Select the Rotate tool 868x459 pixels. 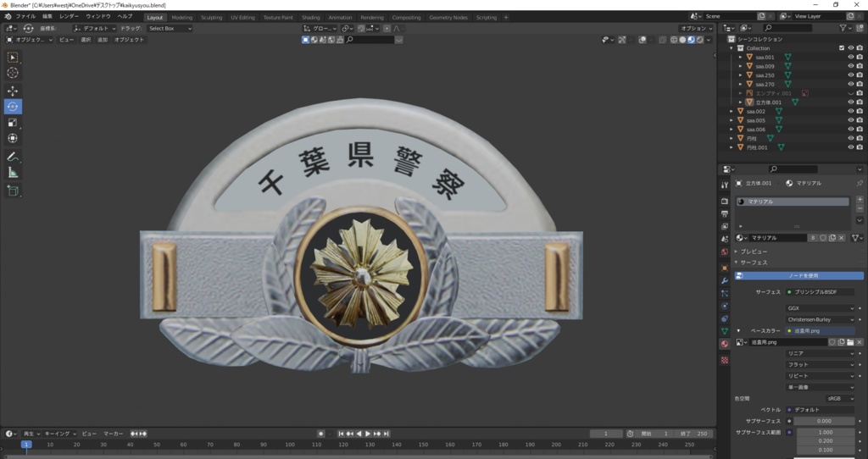(13, 107)
